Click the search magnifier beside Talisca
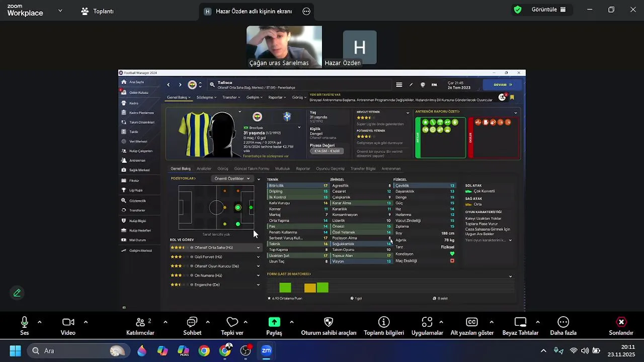644x362 pixels. click(212, 84)
